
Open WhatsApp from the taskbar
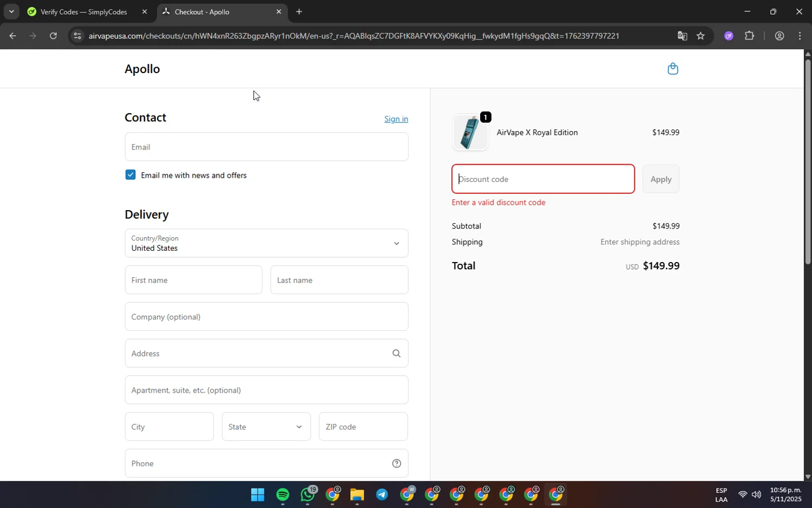point(308,494)
